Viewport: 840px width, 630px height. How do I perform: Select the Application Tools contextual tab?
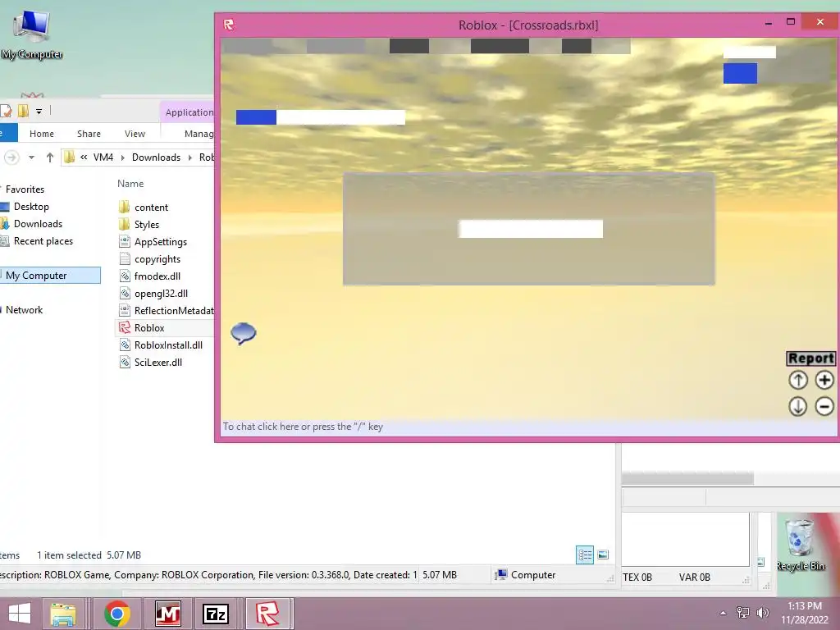[188, 112]
